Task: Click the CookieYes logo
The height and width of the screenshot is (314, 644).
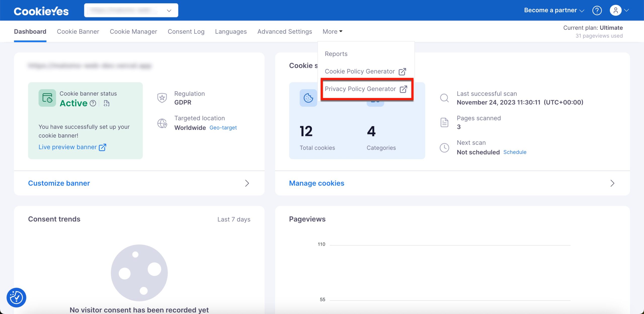Action: click(41, 11)
